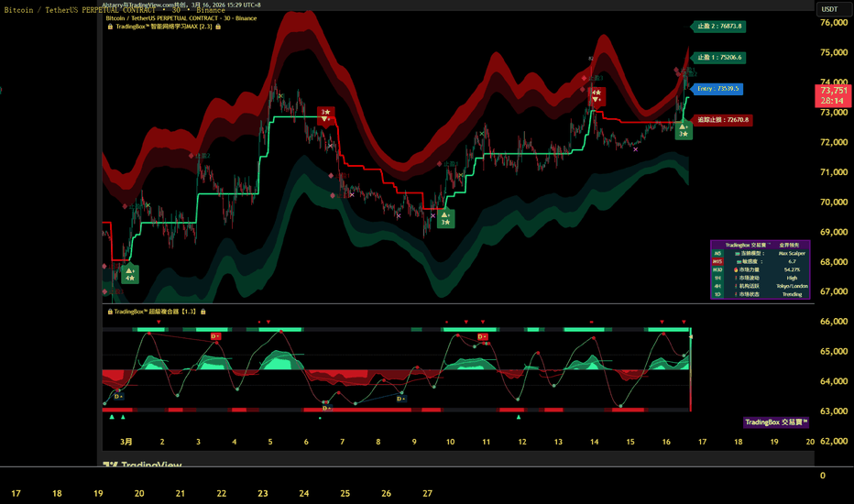Image resolution: width=854 pixels, height=504 pixels.
Task: Click the red 3-star sell signal near March 6
Action: 326,115
